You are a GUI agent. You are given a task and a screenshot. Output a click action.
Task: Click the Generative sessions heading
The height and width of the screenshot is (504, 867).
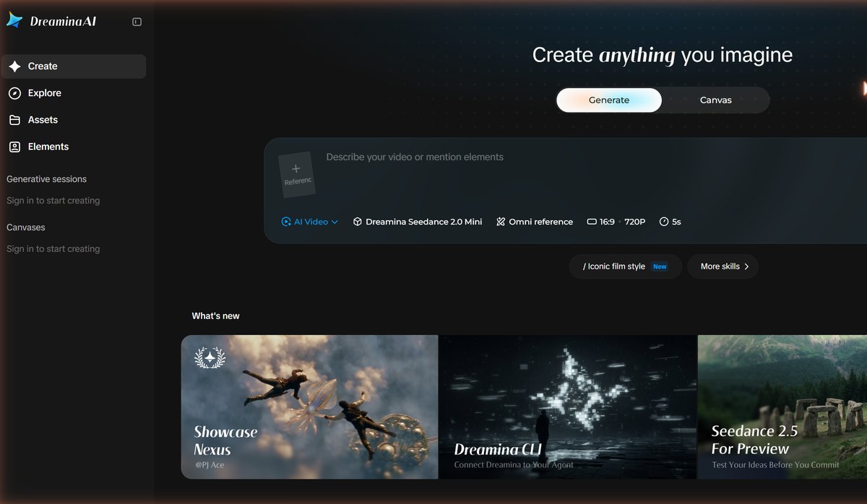pos(46,179)
